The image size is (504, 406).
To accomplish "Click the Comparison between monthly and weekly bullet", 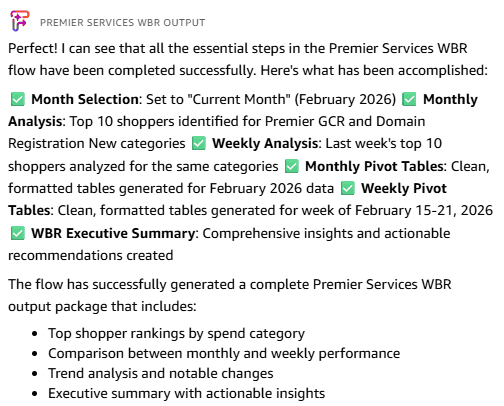I will click(x=224, y=353).
